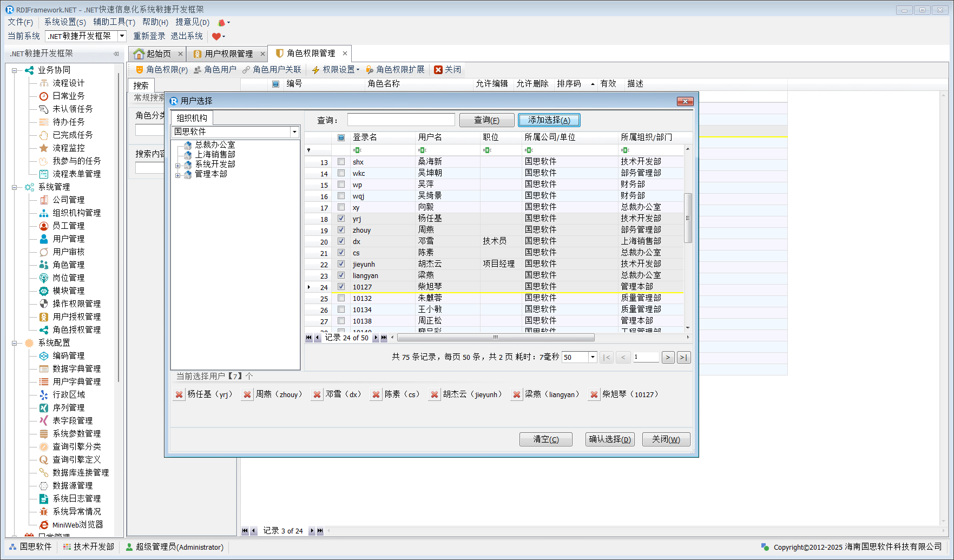954x560 pixels.
Task: Click the 查询 search input field
Action: (401, 120)
